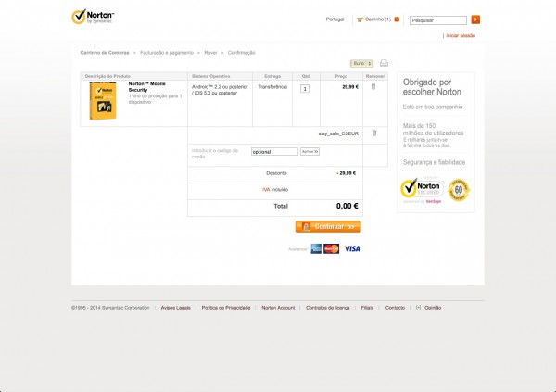This screenshot has height=392, width=556.
Task: Click the Continuar button
Action: click(328, 226)
